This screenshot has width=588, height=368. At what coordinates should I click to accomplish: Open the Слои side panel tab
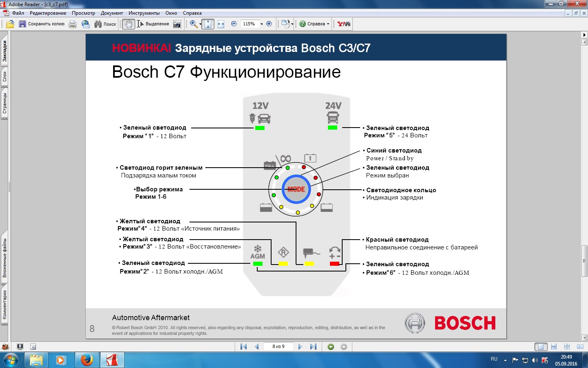pos(4,76)
